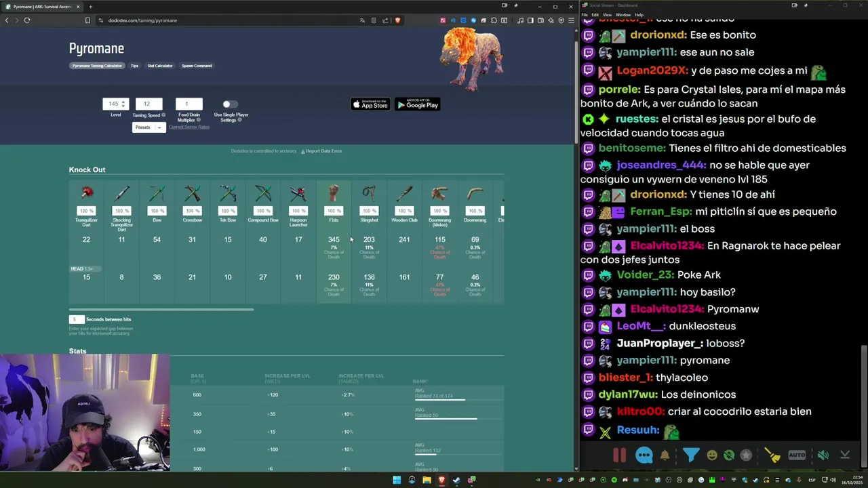Toggle the green dollar donation filter icon
The width and height of the screenshot is (868, 488).
pos(729,455)
